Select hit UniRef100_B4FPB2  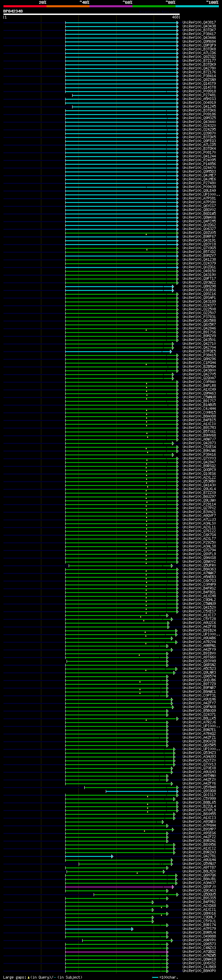click(x=199, y=902)
